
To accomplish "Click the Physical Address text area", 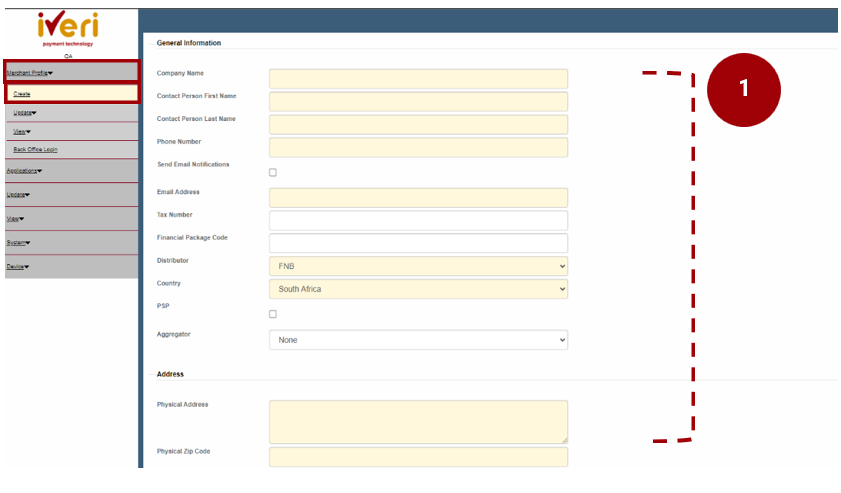I will [x=418, y=421].
